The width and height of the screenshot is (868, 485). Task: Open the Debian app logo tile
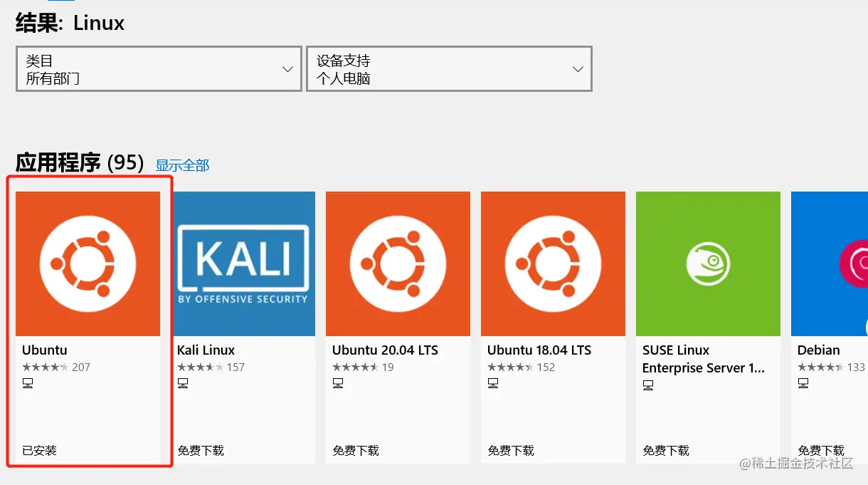tap(830, 264)
